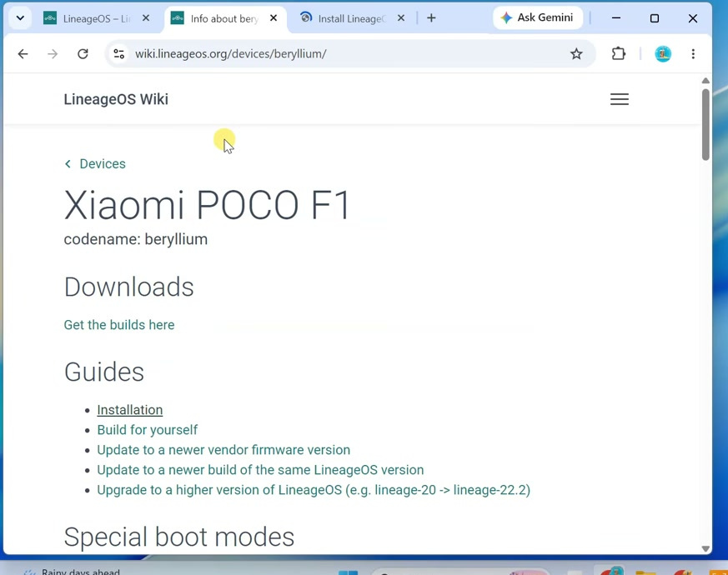Click the URL wiki.lineageos.org/devices/beryllium/
The image size is (728, 575).
(231, 54)
